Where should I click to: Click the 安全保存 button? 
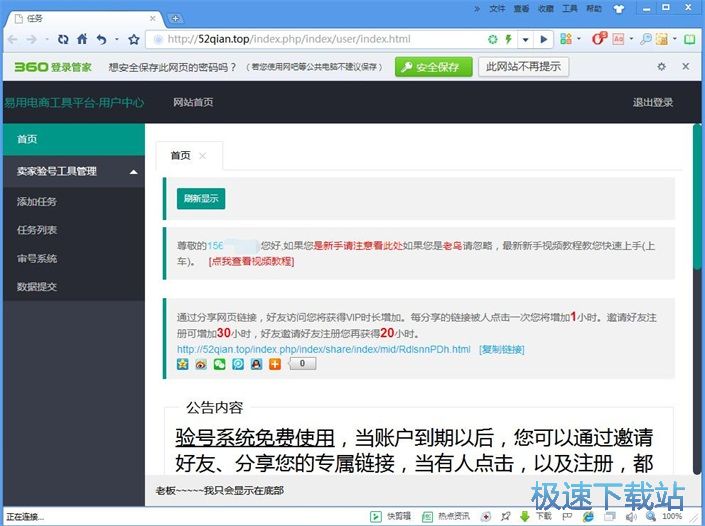click(434, 67)
